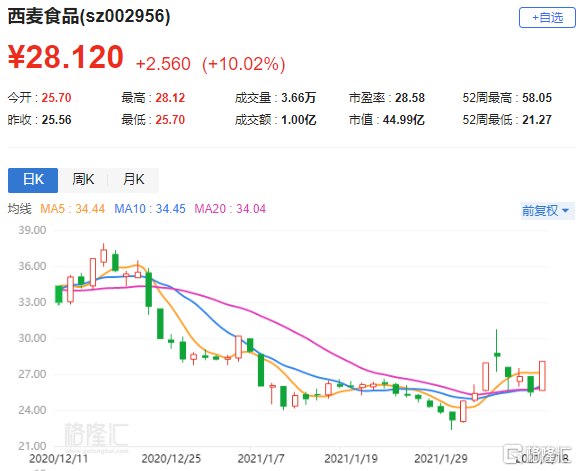The image size is (578, 471).
Task: Click the MA20 : 34.04 indicator label
Action: pos(230,209)
